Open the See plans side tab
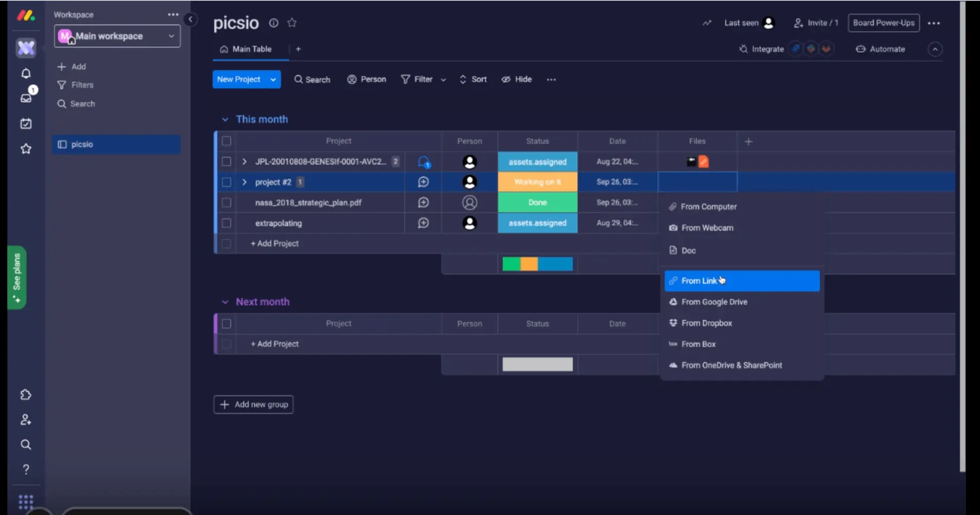980x515 pixels. pyautogui.click(x=17, y=278)
